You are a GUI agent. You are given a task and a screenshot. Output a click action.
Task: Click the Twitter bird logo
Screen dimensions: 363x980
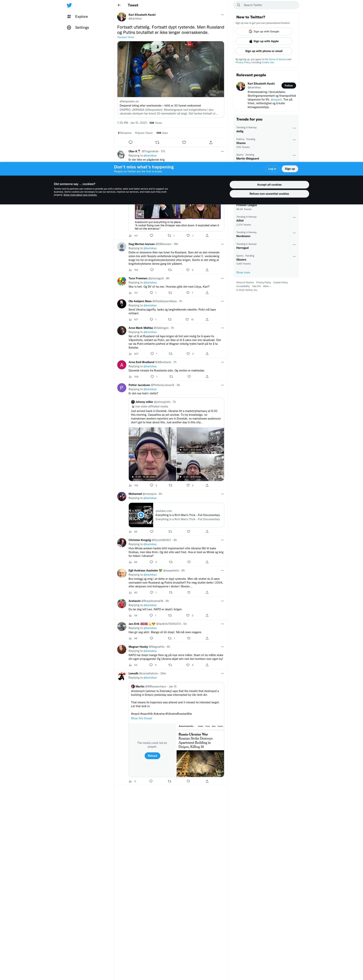tap(69, 5)
